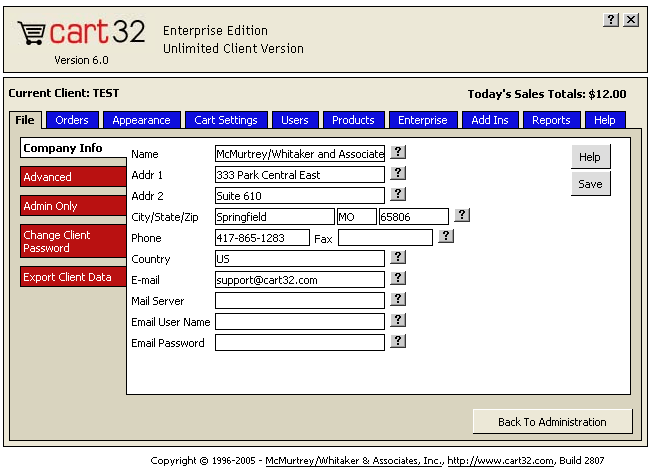The height and width of the screenshot is (471, 651).
Task: Switch to the Orders tab
Action: point(72,120)
